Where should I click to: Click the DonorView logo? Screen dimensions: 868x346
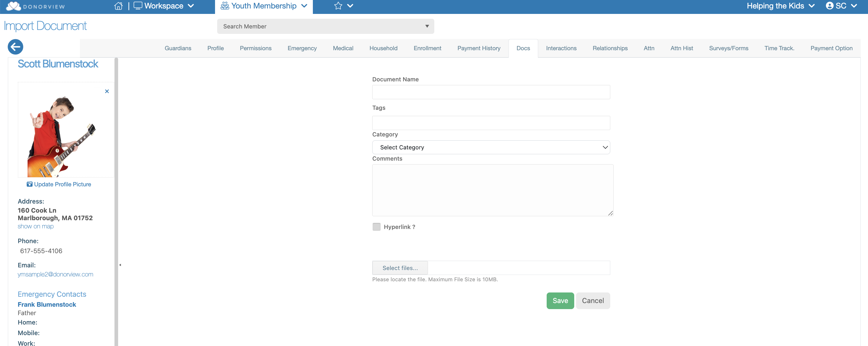coord(35,6)
